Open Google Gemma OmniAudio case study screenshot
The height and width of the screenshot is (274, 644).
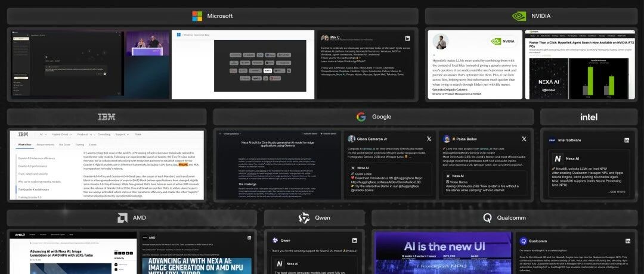pos(279,166)
